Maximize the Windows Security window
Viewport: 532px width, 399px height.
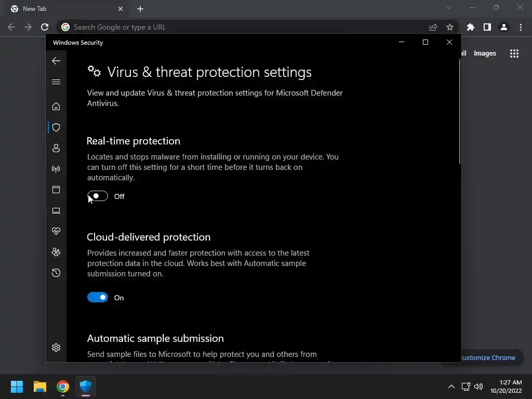[425, 42]
